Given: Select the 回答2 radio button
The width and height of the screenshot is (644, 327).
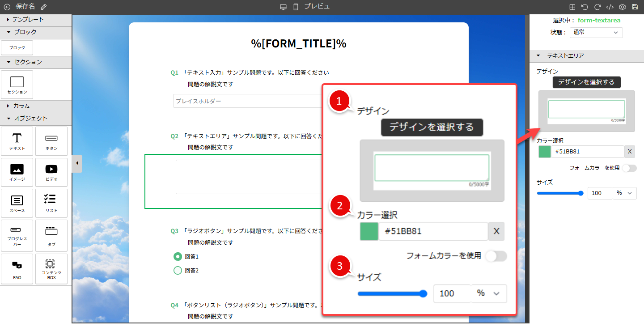Looking at the screenshot, I should (178, 270).
